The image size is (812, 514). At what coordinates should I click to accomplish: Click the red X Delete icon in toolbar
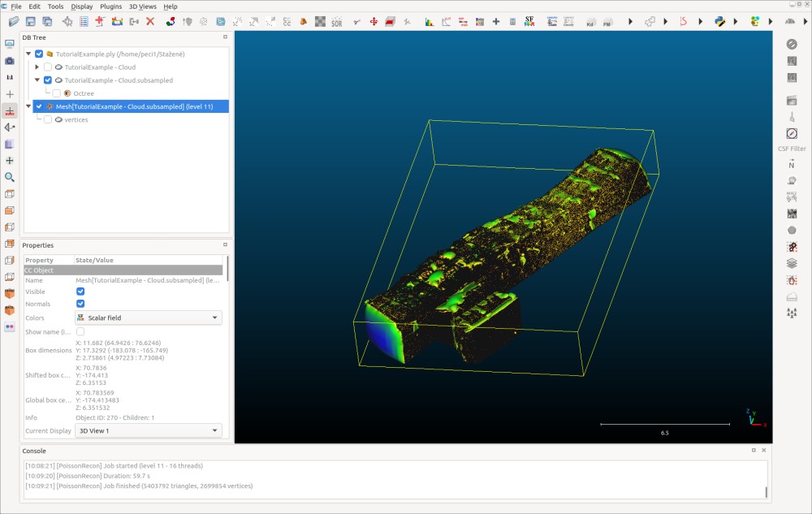pos(150,21)
